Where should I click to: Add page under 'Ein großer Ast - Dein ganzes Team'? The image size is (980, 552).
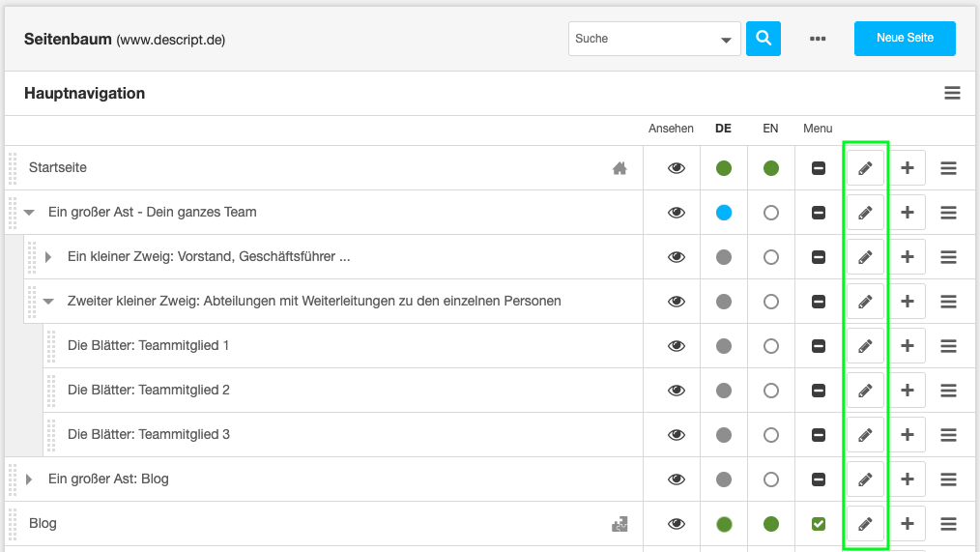pos(908,213)
